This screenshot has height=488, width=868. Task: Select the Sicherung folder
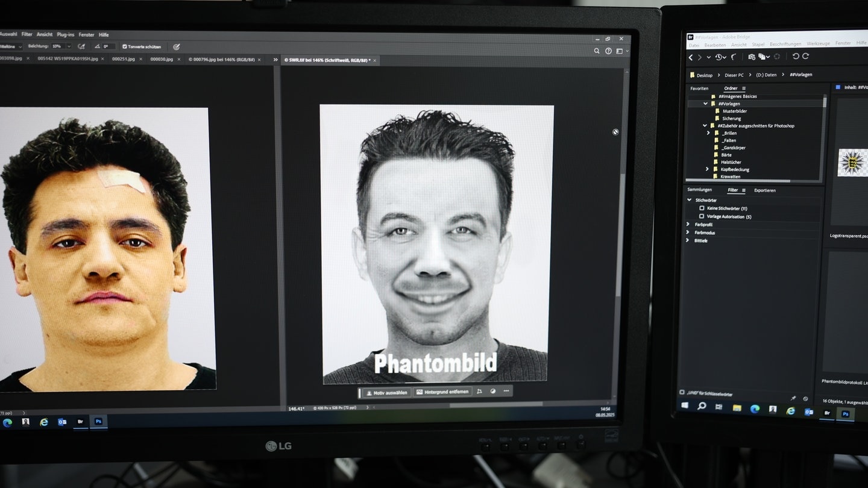pos(732,118)
